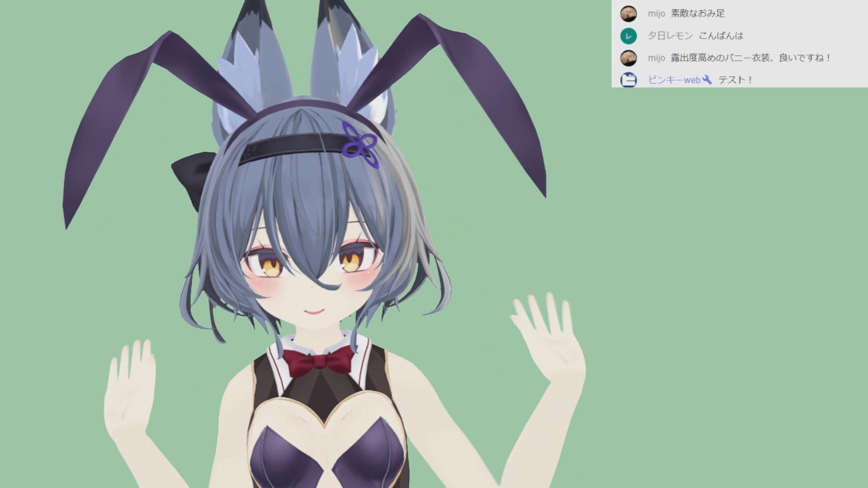The width and height of the screenshot is (868, 488).
Task: Open the avatar image of the bottom chat message
Action: click(628, 80)
